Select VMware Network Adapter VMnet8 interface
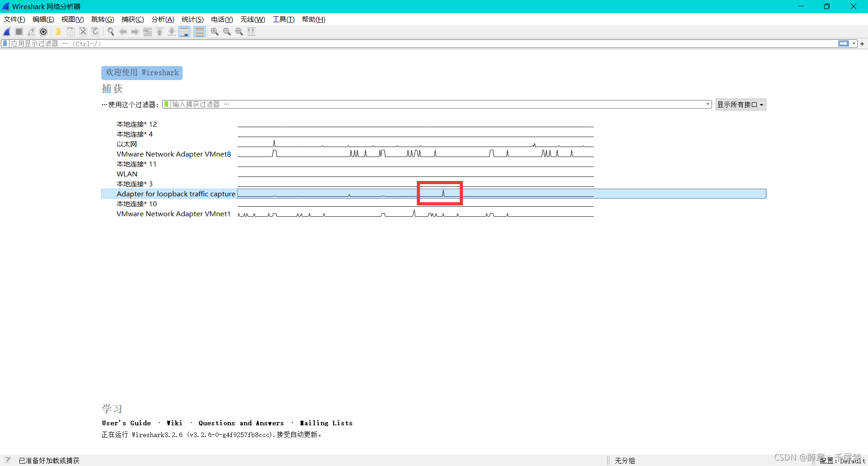The height and width of the screenshot is (466, 868). pyautogui.click(x=174, y=154)
